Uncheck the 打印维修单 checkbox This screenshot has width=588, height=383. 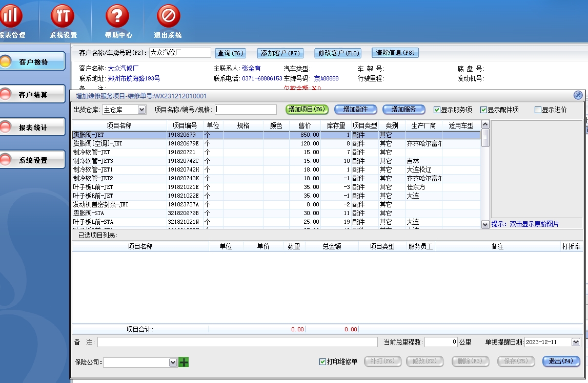[322, 362]
